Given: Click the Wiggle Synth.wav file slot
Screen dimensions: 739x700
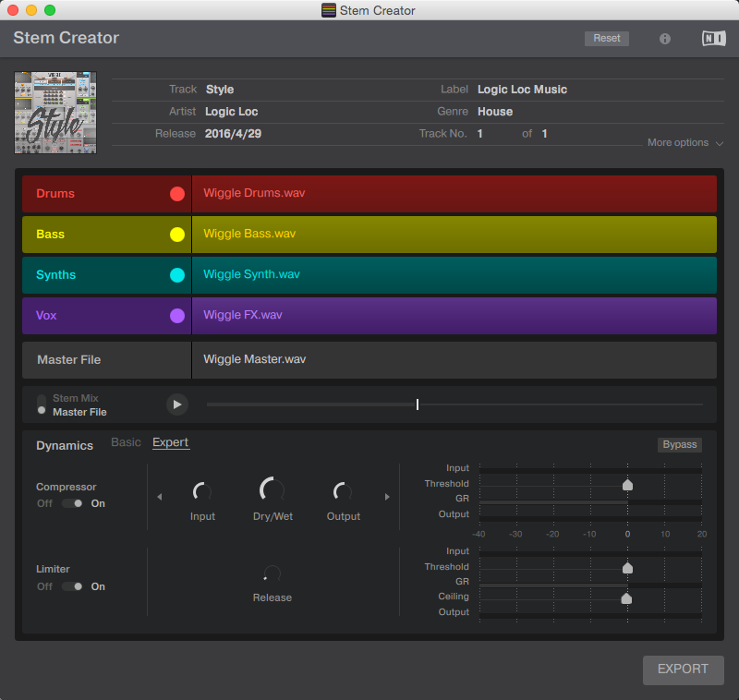Looking at the screenshot, I should pyautogui.click(x=454, y=275).
